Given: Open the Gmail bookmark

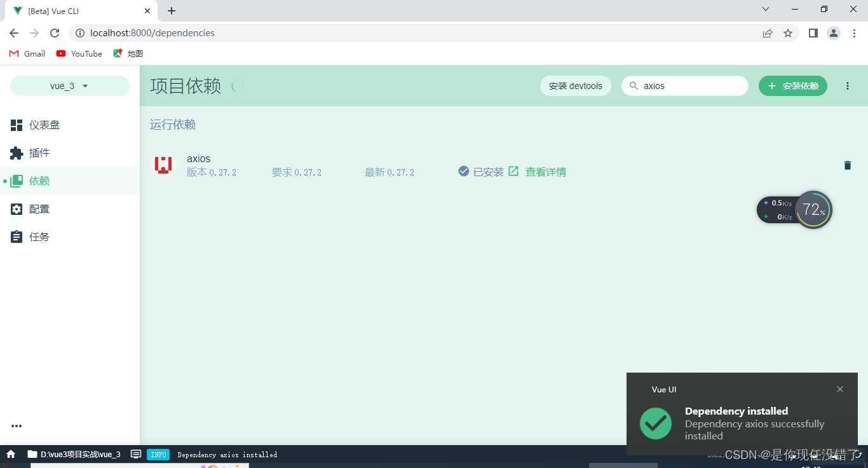Looking at the screenshot, I should click(x=27, y=54).
